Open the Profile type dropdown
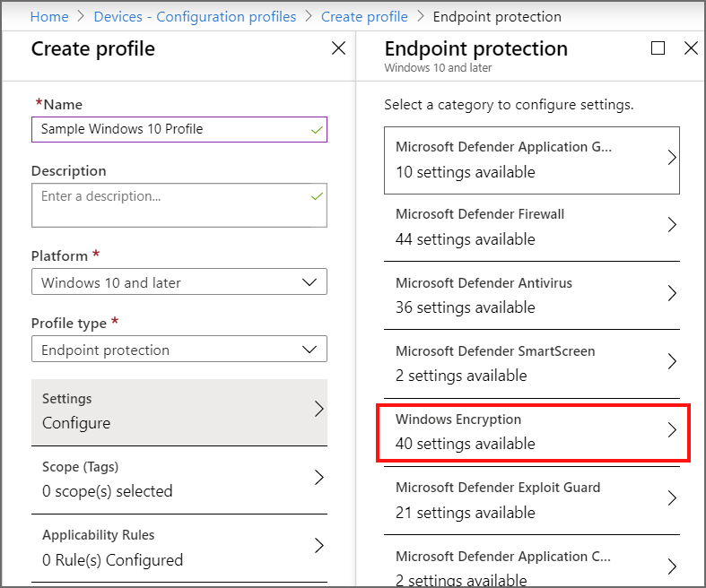The image size is (706, 588). 179,350
